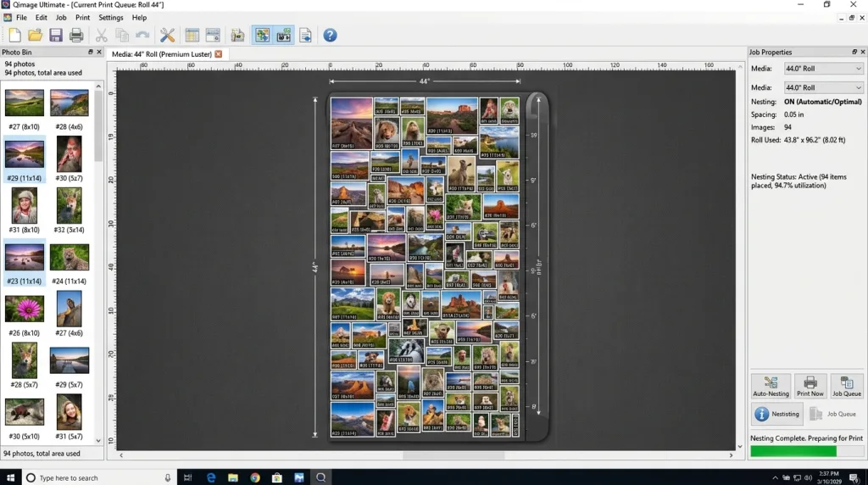Open the Job menu

[x=61, y=18]
